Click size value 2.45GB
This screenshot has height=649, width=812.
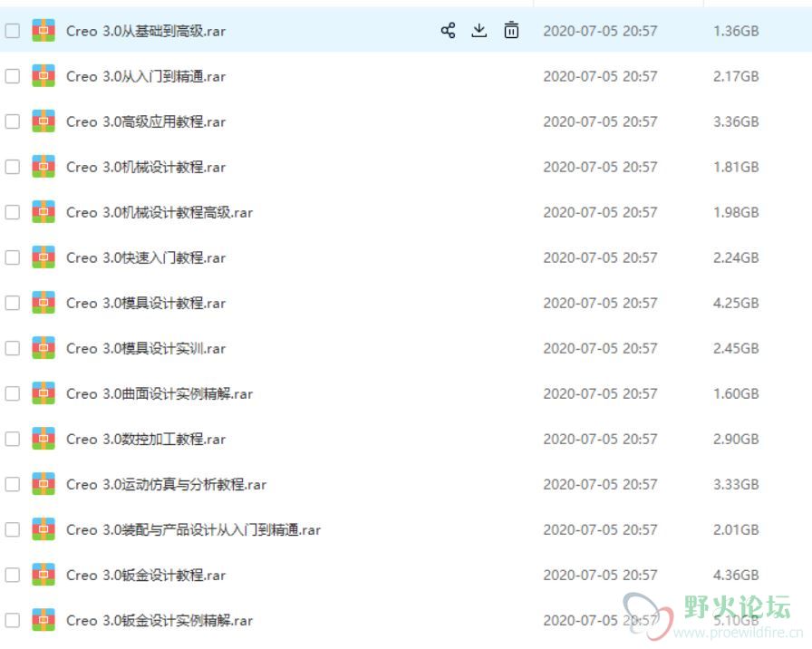(736, 349)
